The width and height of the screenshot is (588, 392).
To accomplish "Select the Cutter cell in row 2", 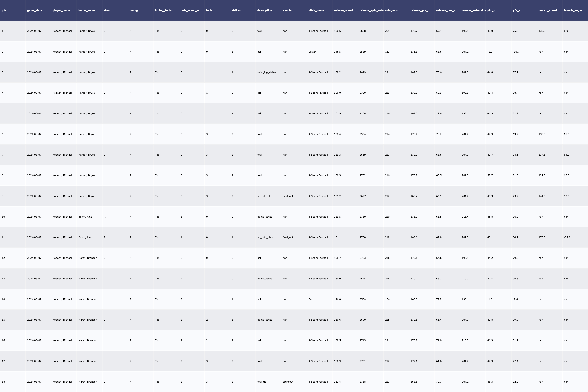I will (x=312, y=52).
